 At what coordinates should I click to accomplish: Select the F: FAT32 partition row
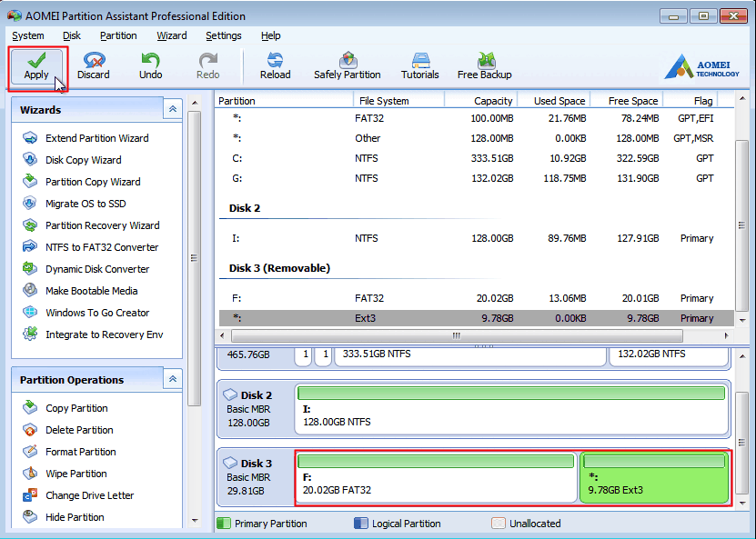(477, 299)
